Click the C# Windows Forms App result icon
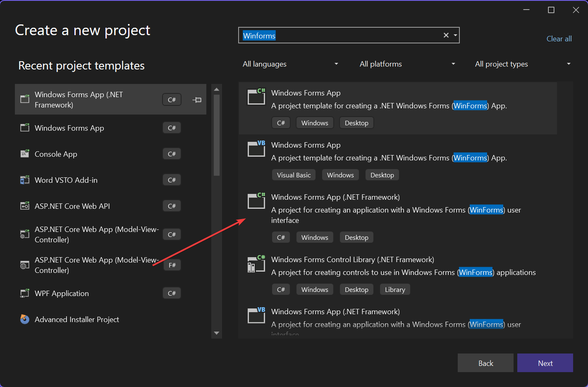Image resolution: width=588 pixels, height=387 pixels. [x=256, y=97]
